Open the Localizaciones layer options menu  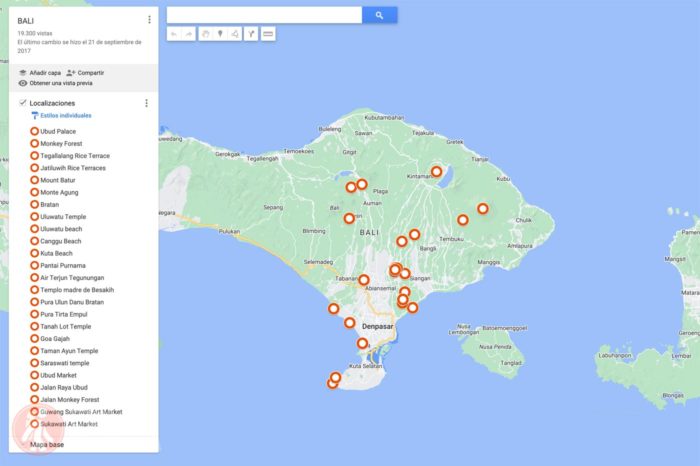146,103
